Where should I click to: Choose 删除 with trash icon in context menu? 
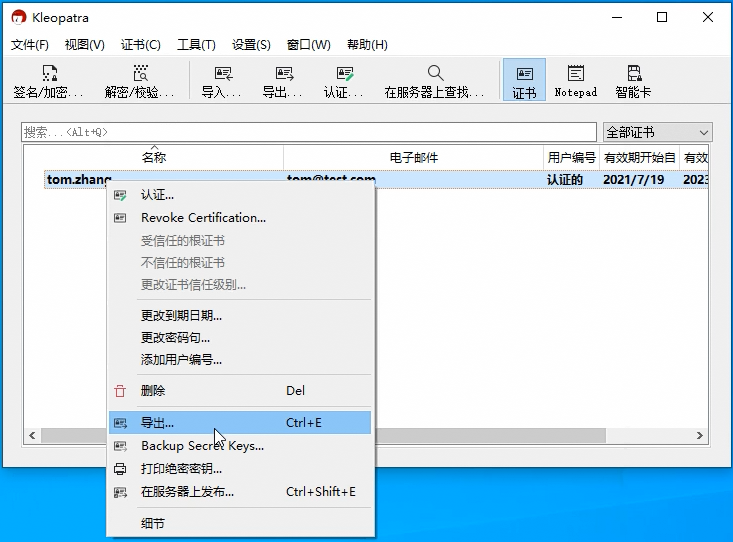click(240, 390)
